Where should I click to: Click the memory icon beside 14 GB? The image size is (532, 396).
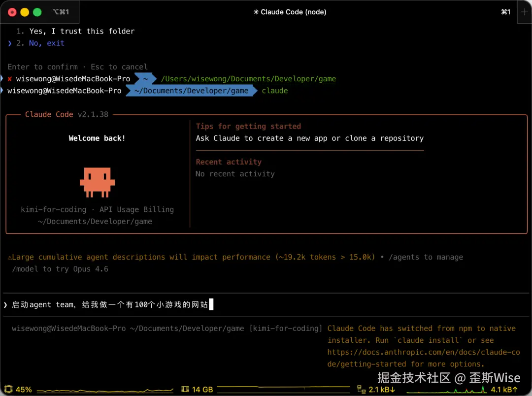click(x=185, y=389)
